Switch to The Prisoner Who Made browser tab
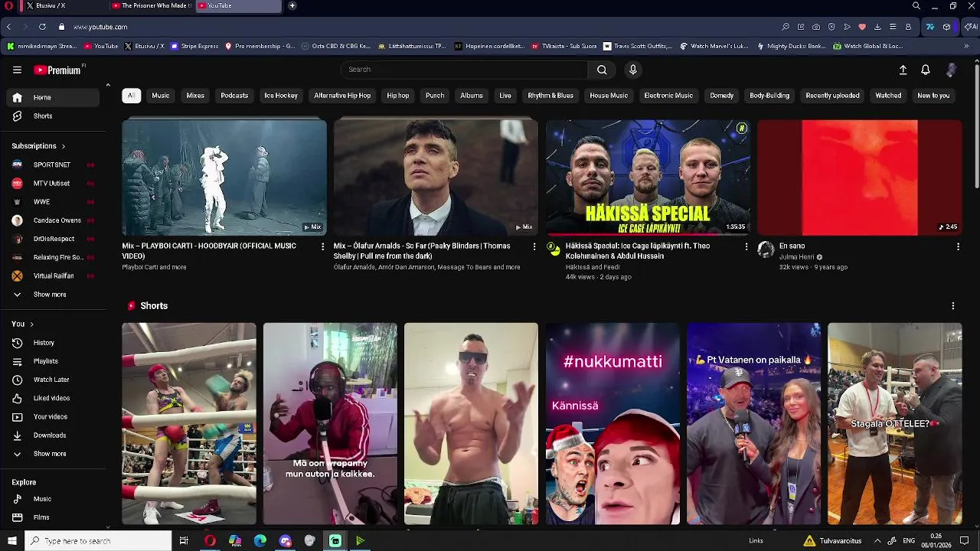 click(152, 6)
